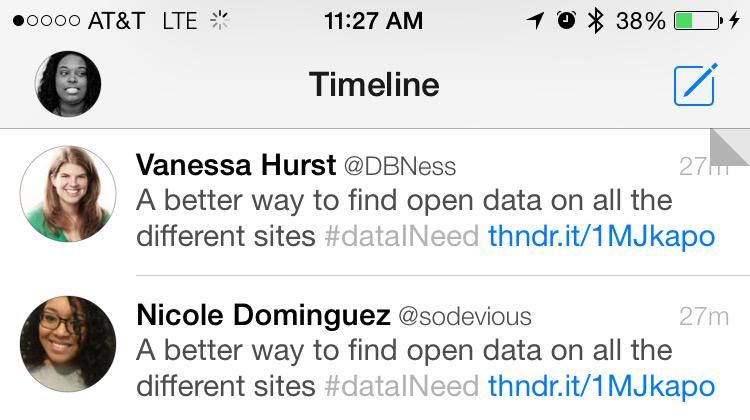Tap the compose new tweet icon
The width and height of the screenshot is (750, 420).
pyautogui.click(x=695, y=85)
